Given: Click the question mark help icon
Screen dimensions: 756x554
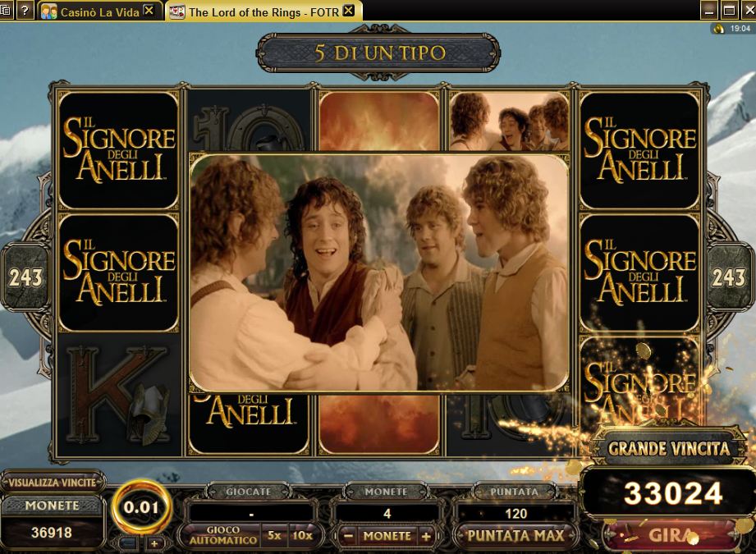Looking at the screenshot, I should 25,10.
